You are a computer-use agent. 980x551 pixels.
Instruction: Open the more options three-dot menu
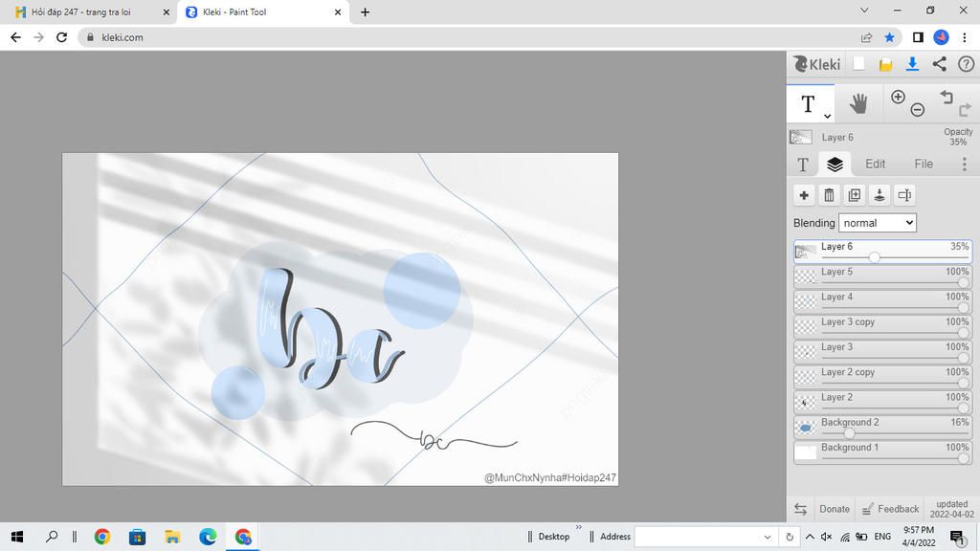pyautogui.click(x=965, y=164)
